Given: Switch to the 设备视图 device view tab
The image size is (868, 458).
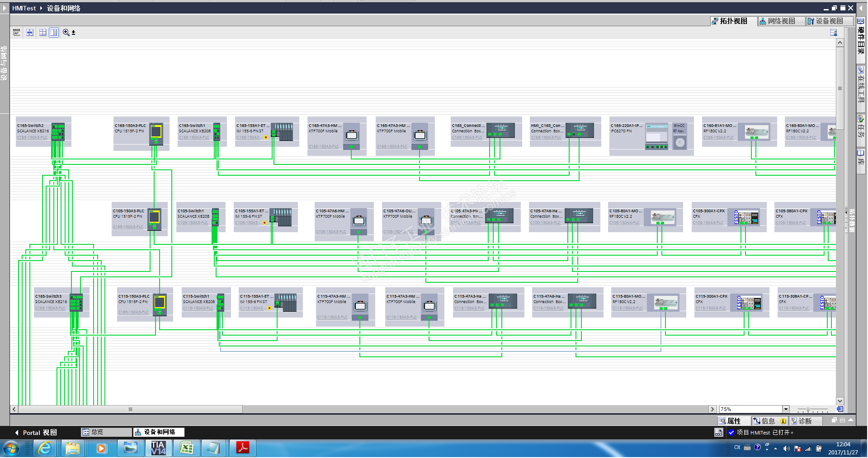Looking at the screenshot, I should tap(830, 21).
